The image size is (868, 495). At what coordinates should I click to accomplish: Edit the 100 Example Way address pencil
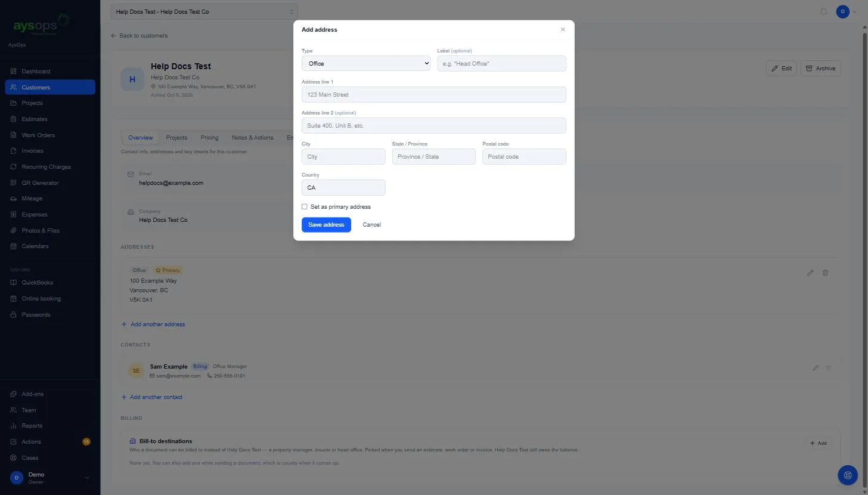point(810,273)
